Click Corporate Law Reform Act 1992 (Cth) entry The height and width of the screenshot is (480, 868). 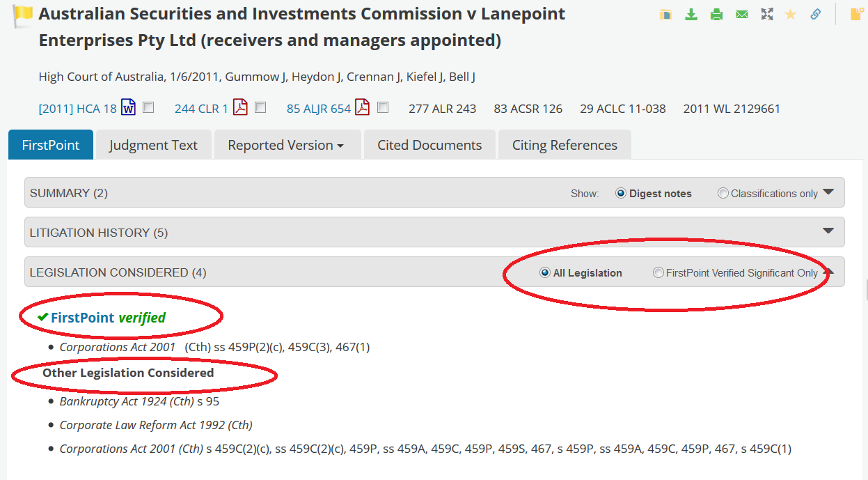156,425
